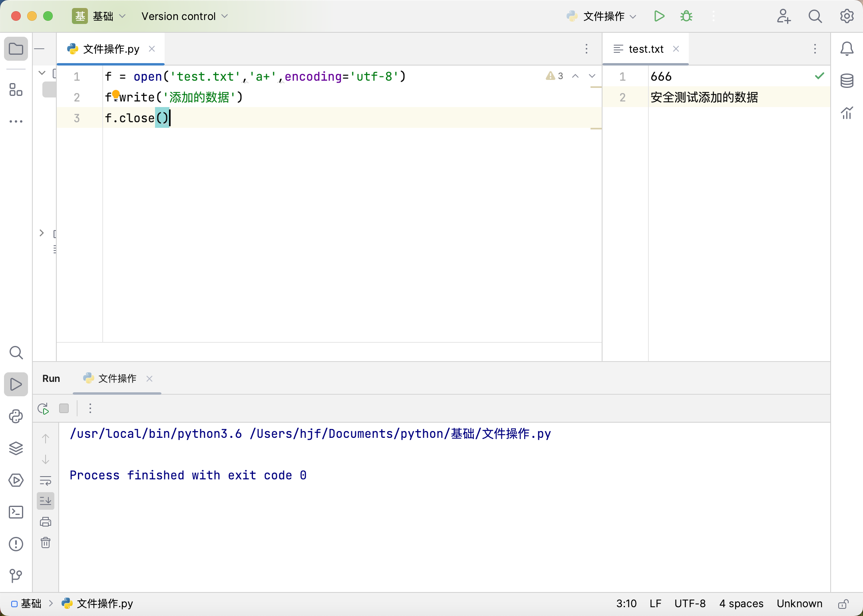
Task: Rerun 文件操作 in Run panel
Action: (x=43, y=409)
